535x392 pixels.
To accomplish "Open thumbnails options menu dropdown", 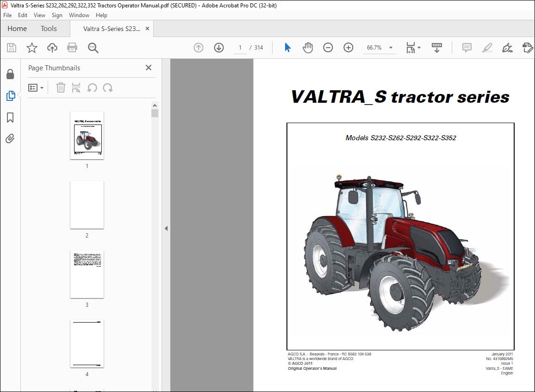I will coord(36,87).
